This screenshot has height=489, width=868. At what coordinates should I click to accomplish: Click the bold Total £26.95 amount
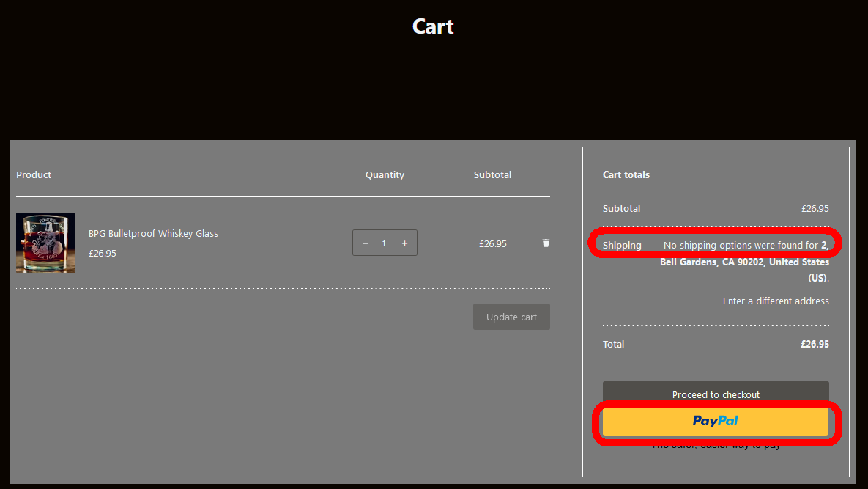815,344
